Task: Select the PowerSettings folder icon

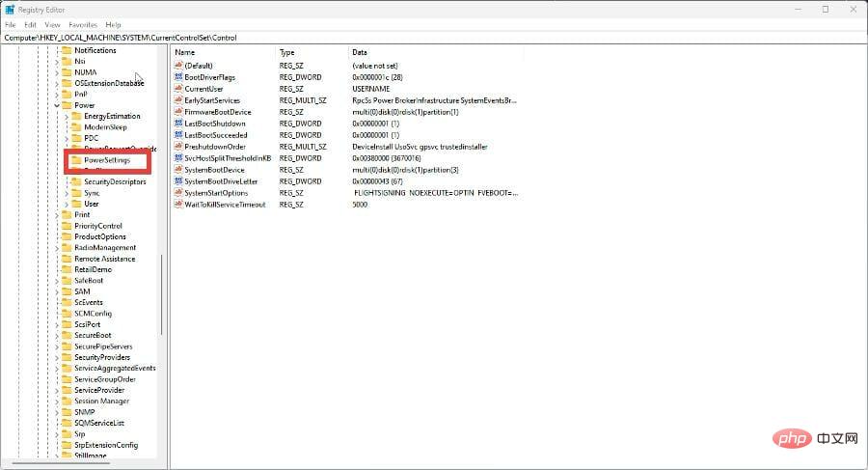Action: (76, 160)
